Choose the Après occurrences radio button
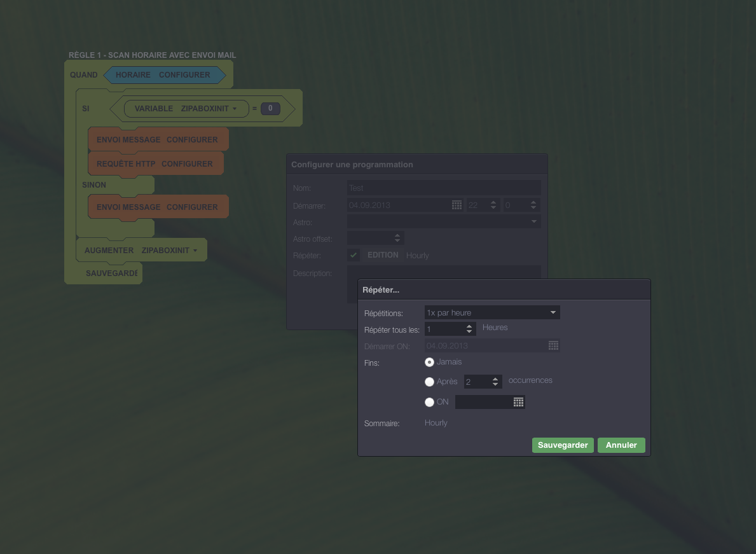The image size is (756, 554). [x=429, y=382]
